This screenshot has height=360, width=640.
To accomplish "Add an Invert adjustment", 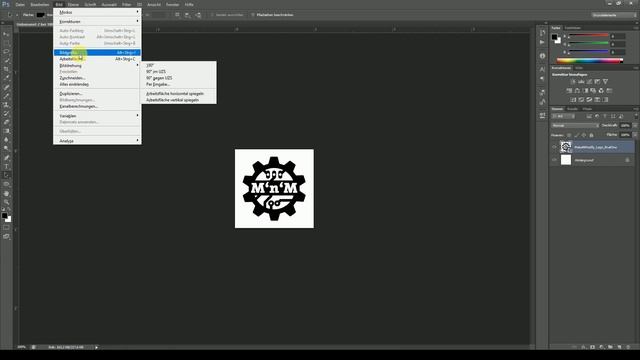I will click(573, 100).
